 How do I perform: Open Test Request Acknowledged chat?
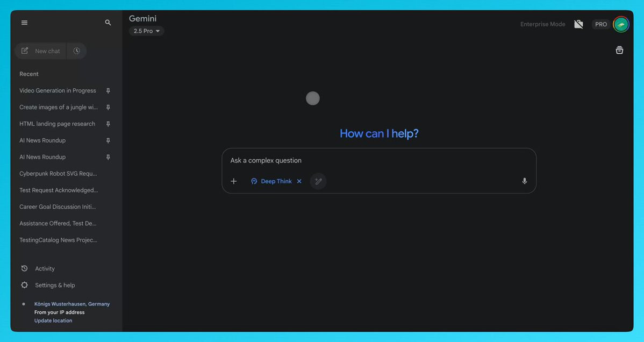(x=59, y=190)
